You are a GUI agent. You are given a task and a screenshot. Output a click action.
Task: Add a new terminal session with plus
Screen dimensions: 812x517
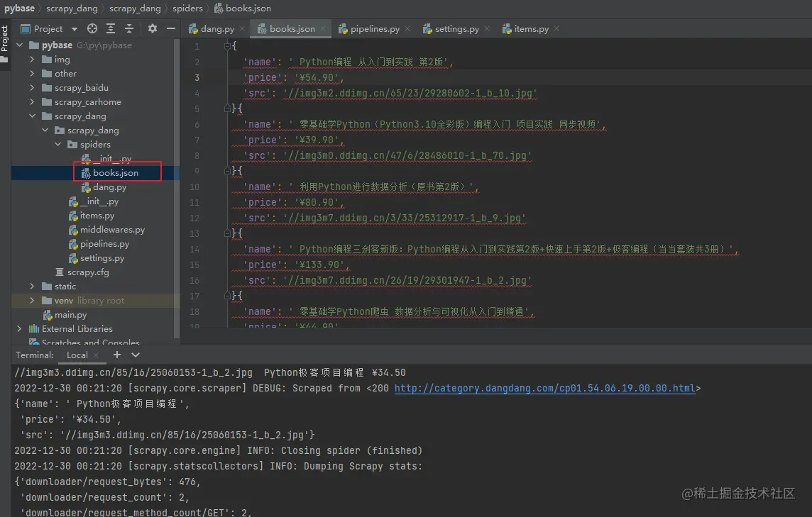[x=117, y=355]
